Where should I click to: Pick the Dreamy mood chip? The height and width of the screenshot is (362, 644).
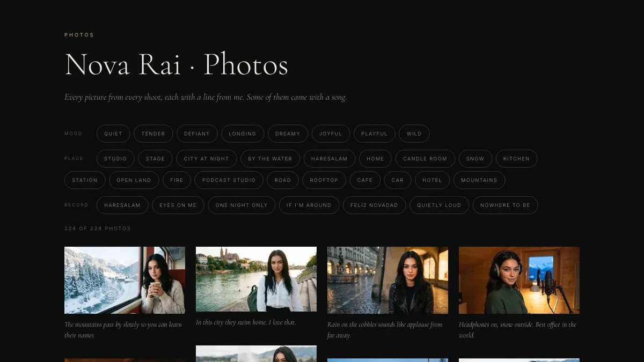288,134
